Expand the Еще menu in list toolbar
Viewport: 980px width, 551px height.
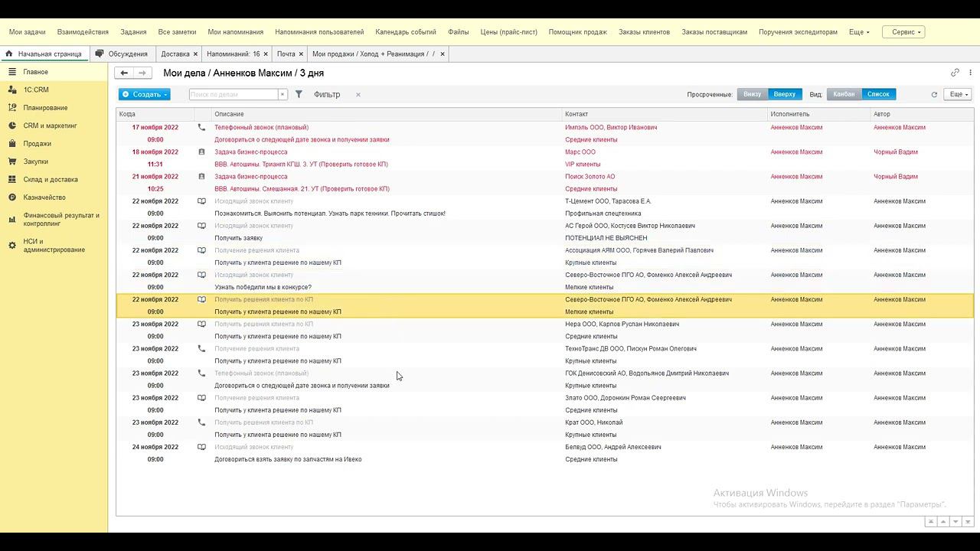click(957, 94)
